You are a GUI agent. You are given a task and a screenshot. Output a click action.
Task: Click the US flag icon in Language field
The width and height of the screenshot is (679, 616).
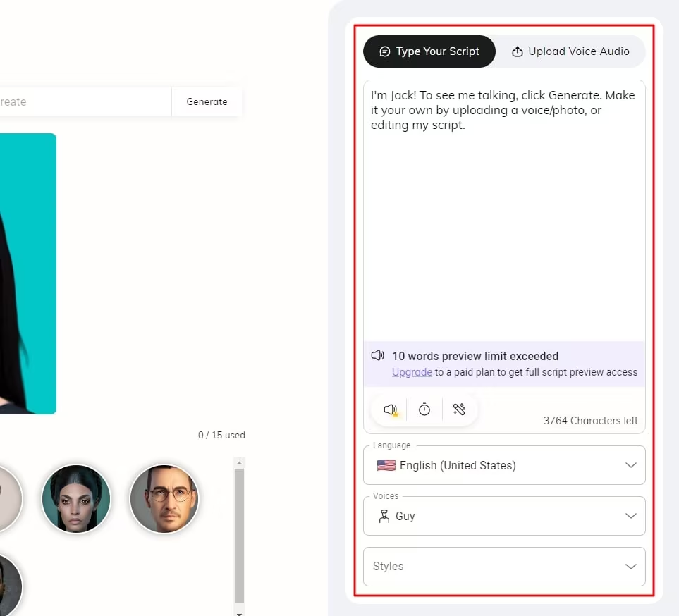pos(386,465)
